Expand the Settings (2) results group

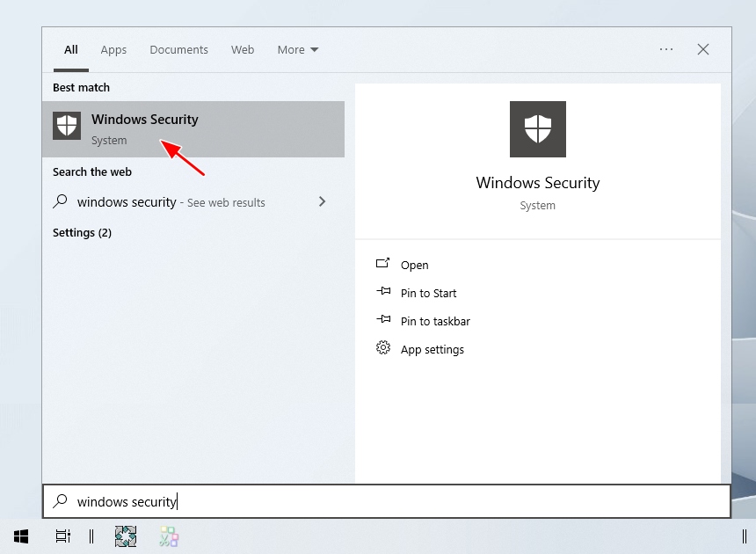(82, 233)
